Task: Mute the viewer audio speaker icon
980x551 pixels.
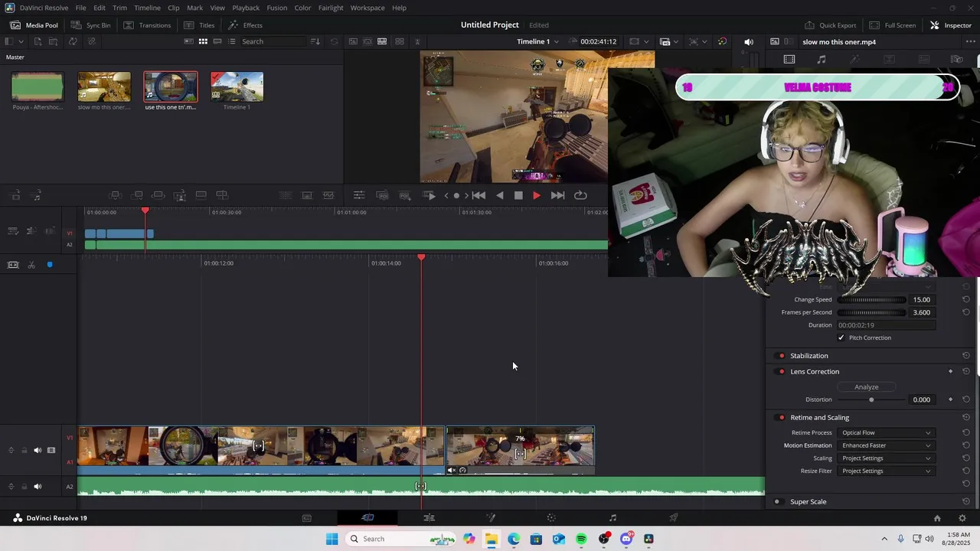Action: coord(749,41)
